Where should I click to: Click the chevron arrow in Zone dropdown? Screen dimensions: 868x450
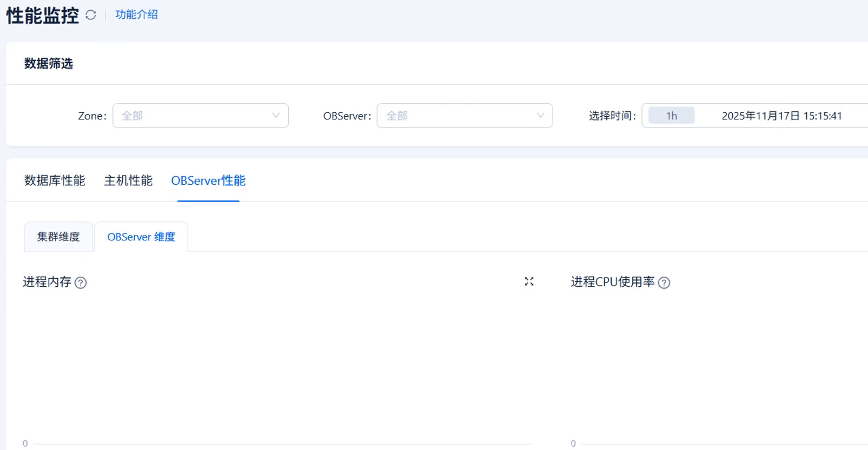pyautogui.click(x=276, y=116)
